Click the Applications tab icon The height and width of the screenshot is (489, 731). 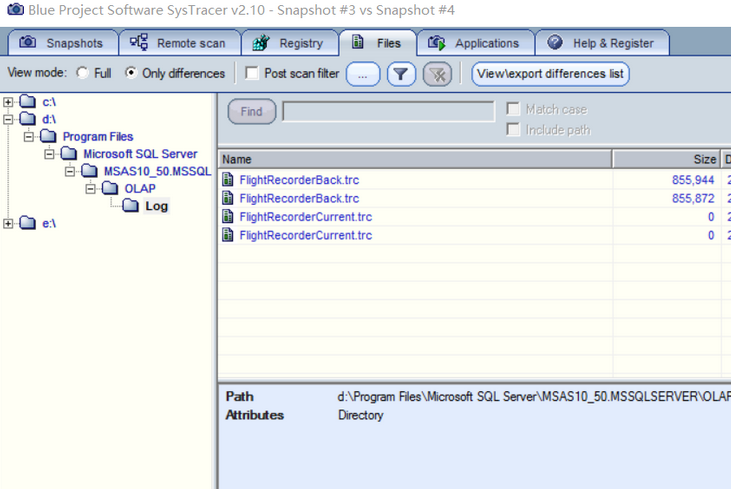pos(437,42)
